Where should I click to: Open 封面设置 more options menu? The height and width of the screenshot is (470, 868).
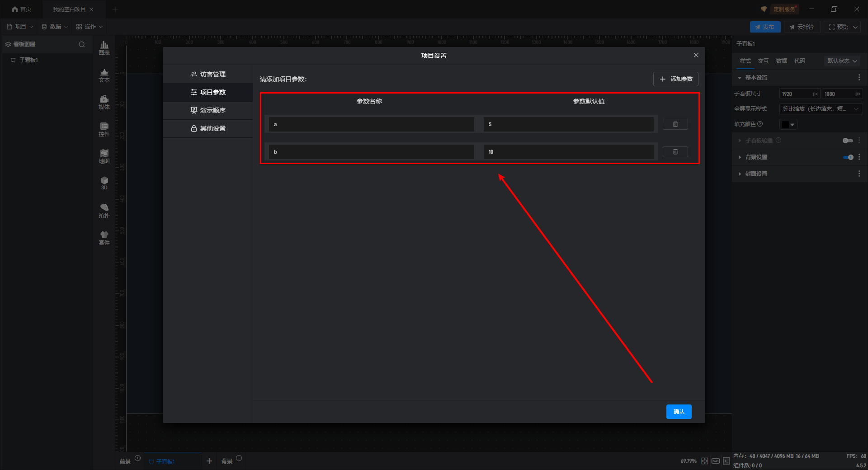click(859, 174)
